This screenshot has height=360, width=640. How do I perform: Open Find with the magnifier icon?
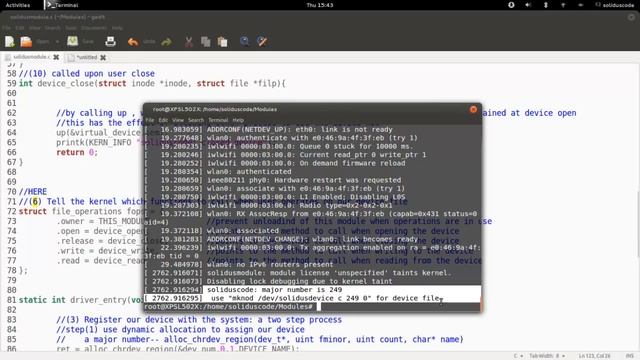(244, 41)
